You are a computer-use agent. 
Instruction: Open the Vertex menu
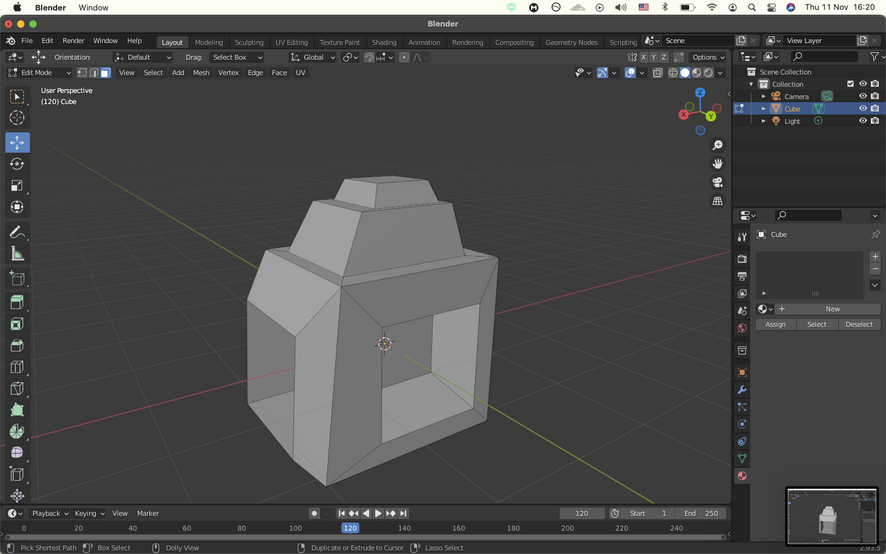click(x=228, y=72)
